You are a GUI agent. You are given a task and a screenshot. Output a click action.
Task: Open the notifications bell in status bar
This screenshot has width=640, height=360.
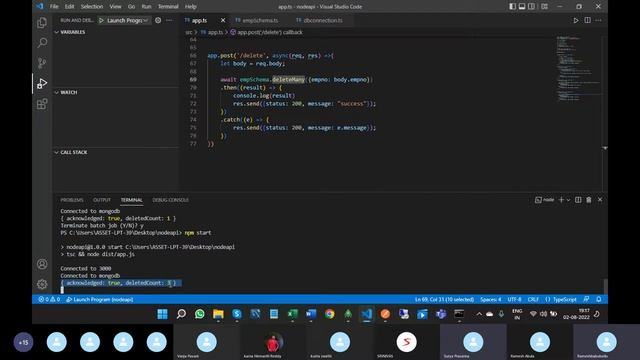599,299
